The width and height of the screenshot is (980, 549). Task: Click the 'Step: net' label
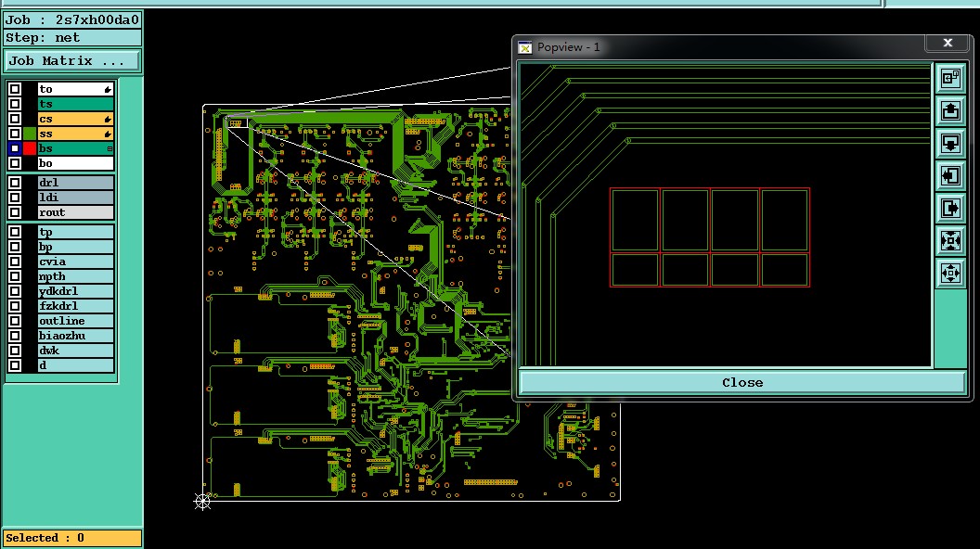pos(72,37)
